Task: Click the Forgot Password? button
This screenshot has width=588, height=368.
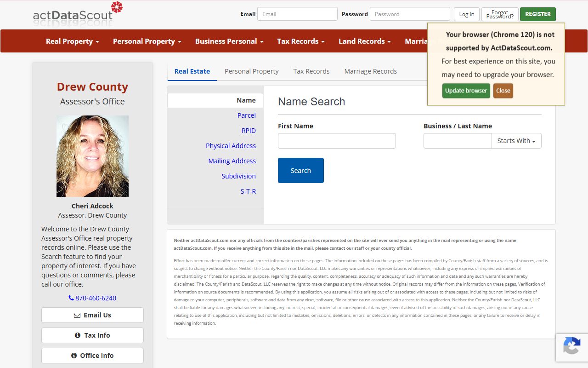Action: point(500,14)
